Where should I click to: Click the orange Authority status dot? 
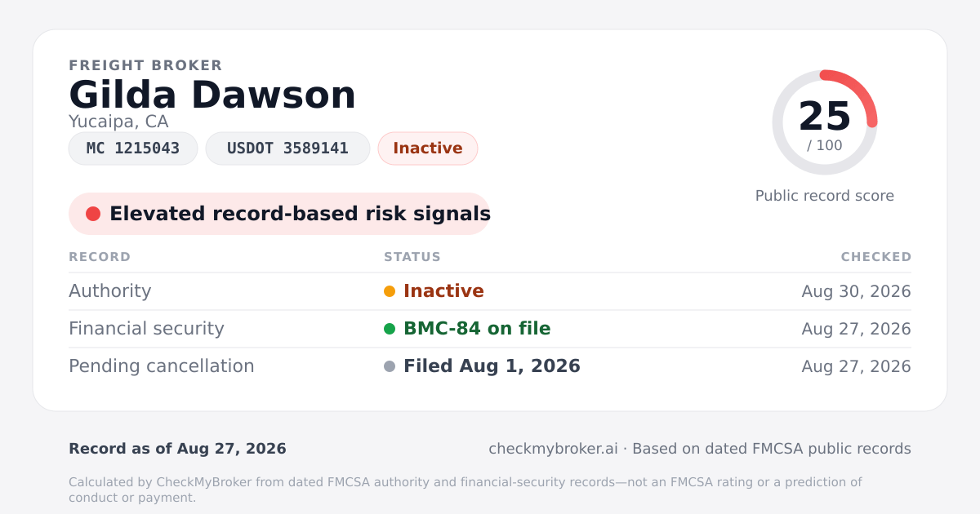pos(390,291)
